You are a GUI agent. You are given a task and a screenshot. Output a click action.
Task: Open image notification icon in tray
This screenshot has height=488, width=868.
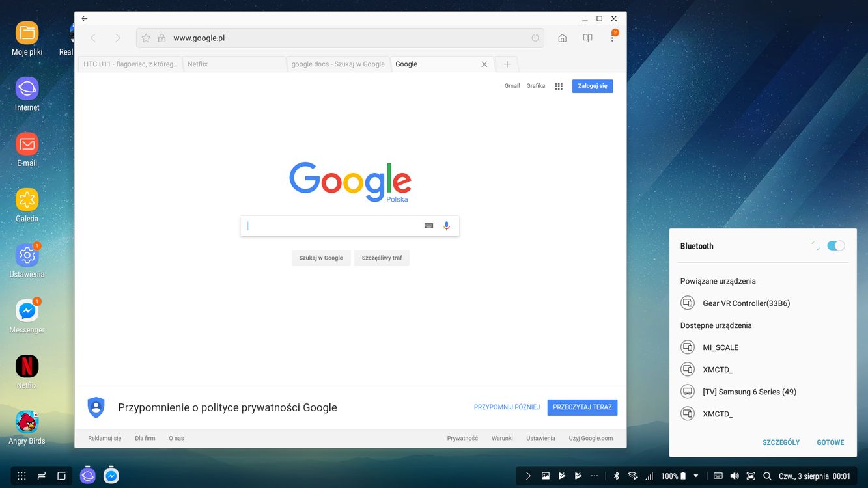[546, 476]
